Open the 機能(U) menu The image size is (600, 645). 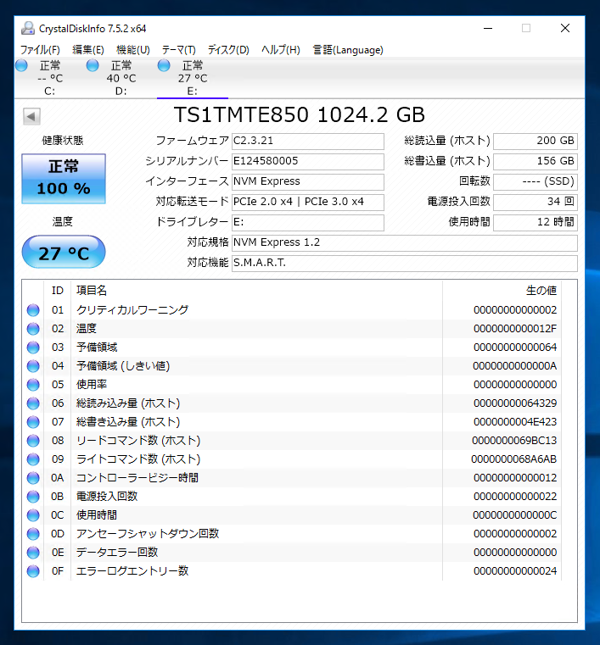133,50
